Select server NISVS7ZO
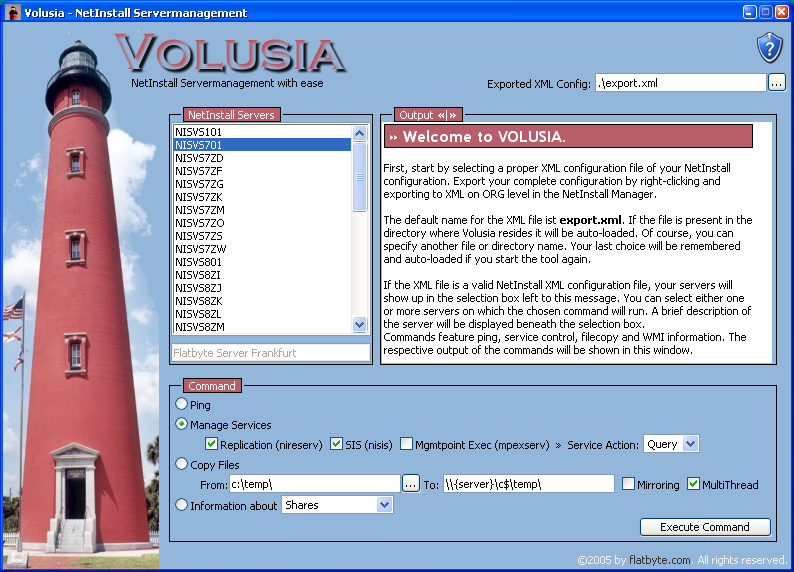The image size is (794, 572). point(262,223)
